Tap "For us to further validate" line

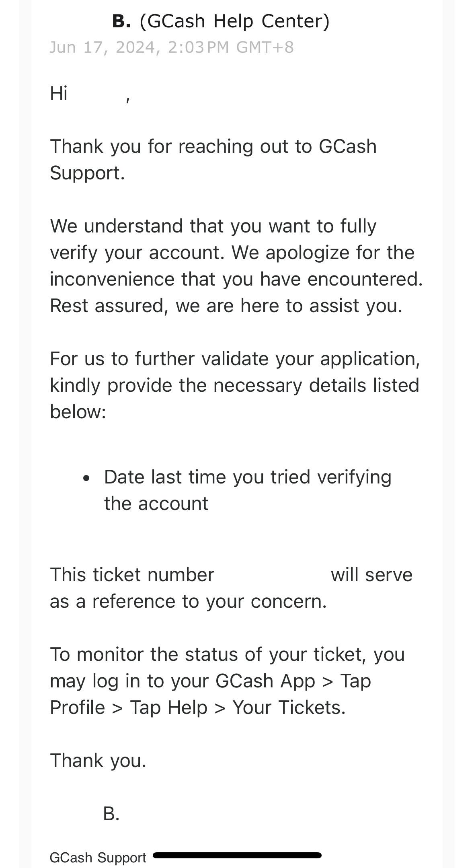tap(235, 359)
